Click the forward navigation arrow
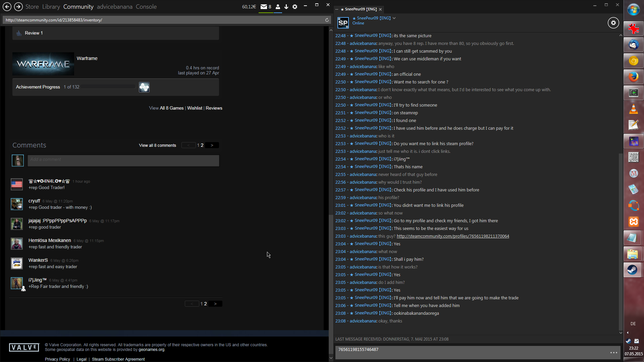 pos(18,6)
